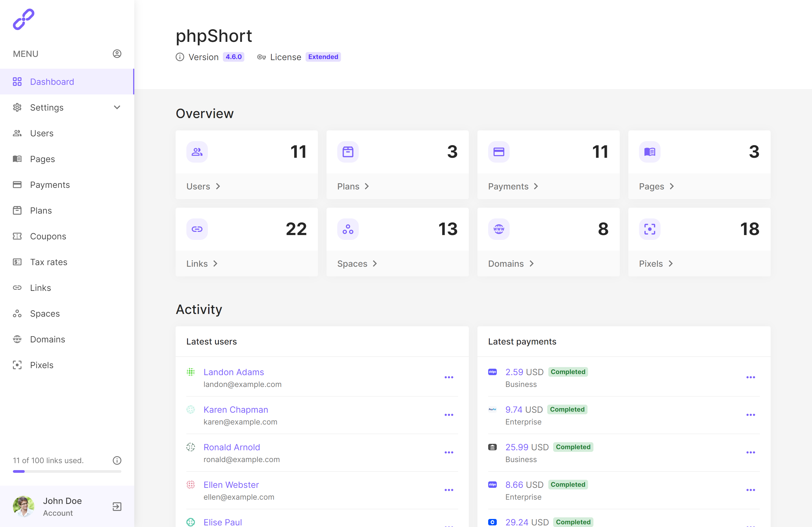This screenshot has width=812, height=527.
Task: Open the Karen Chapman user link
Action: click(x=236, y=409)
